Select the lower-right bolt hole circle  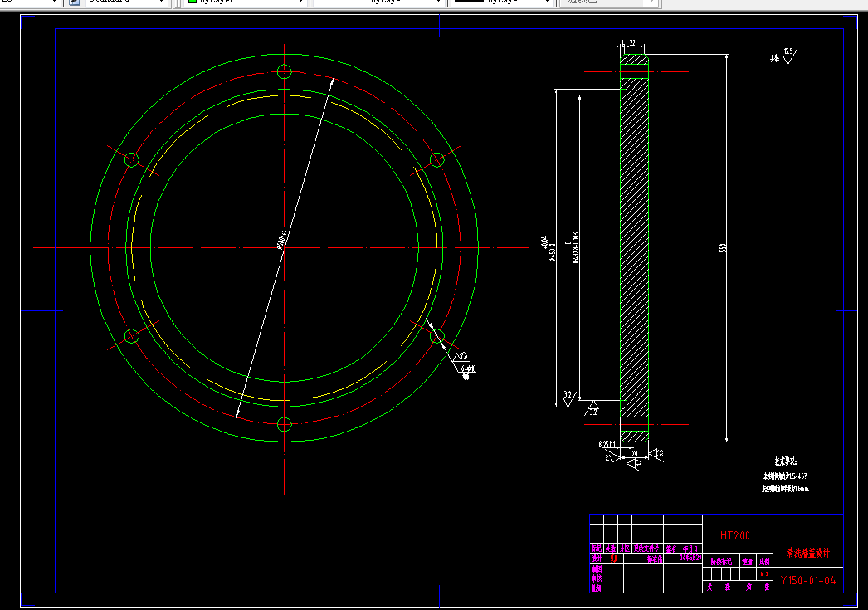tap(436, 336)
